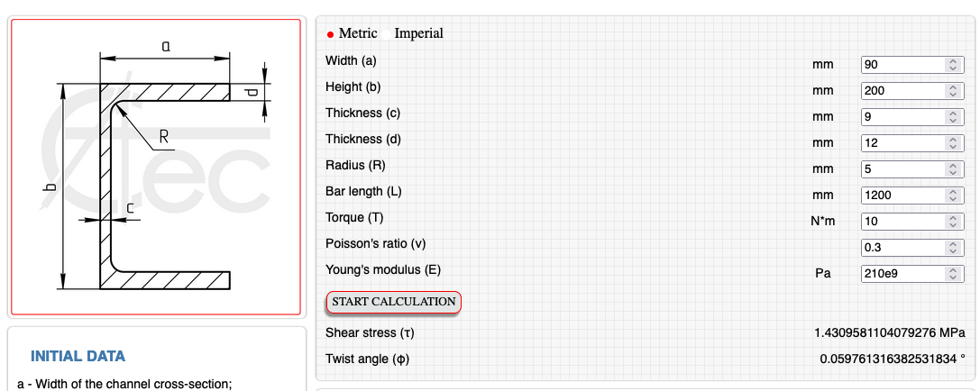980x391 pixels.
Task: Click the Height (b) input field
Action: (902, 91)
